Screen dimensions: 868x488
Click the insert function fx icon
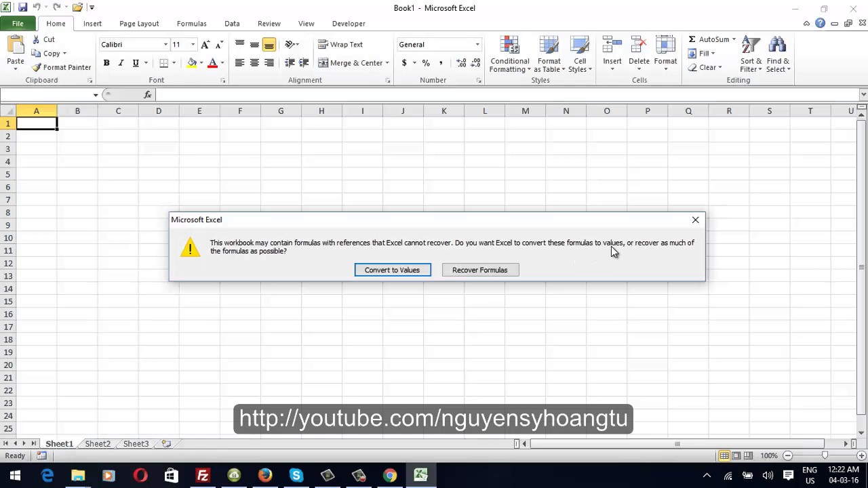(x=148, y=95)
